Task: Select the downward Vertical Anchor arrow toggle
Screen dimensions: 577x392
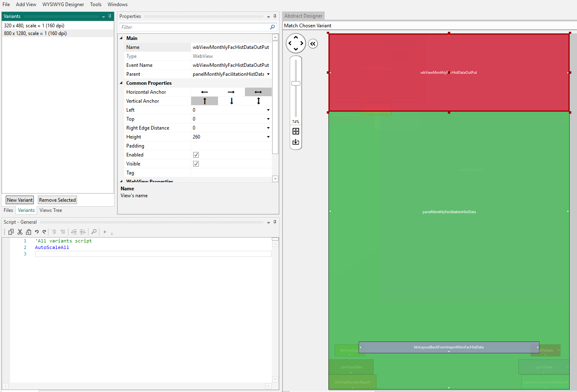Action: click(231, 101)
